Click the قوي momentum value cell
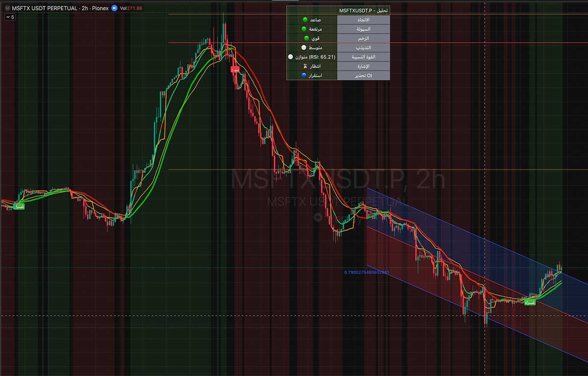The image size is (588, 376). pos(312,38)
